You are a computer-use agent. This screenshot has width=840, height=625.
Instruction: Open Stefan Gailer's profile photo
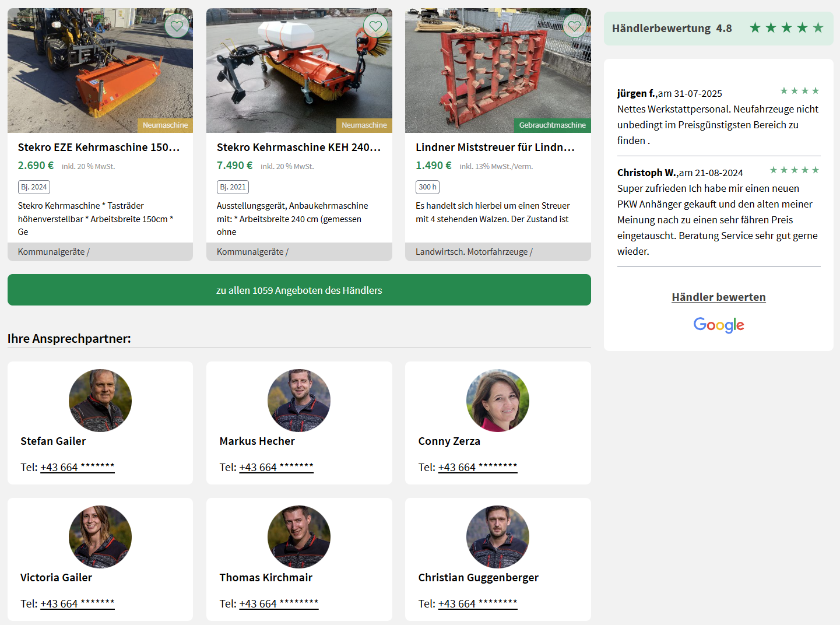tap(100, 401)
